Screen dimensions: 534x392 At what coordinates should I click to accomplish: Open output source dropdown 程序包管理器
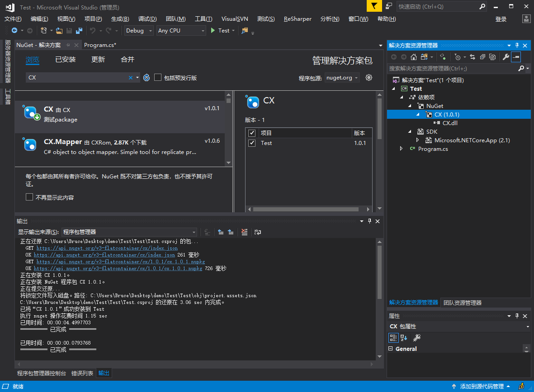129,232
